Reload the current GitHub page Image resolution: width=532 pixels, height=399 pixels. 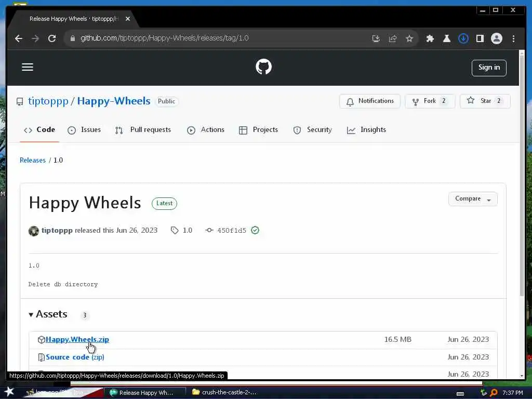[52, 38]
